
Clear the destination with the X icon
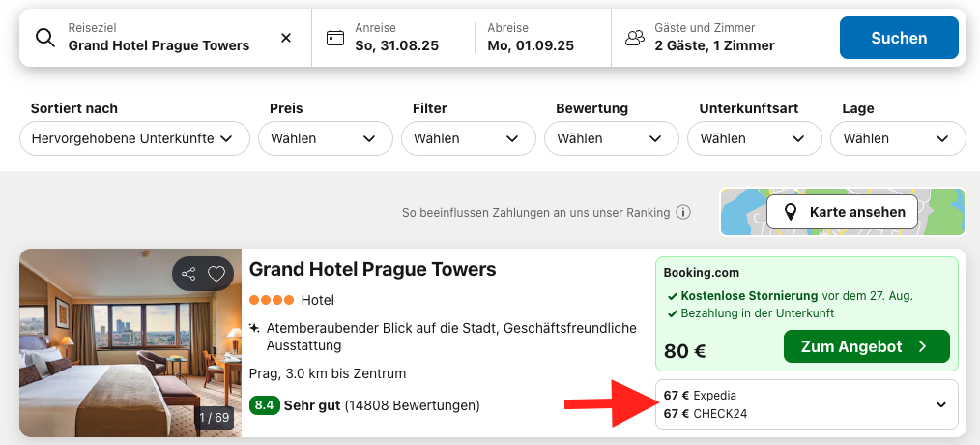pyautogui.click(x=286, y=38)
